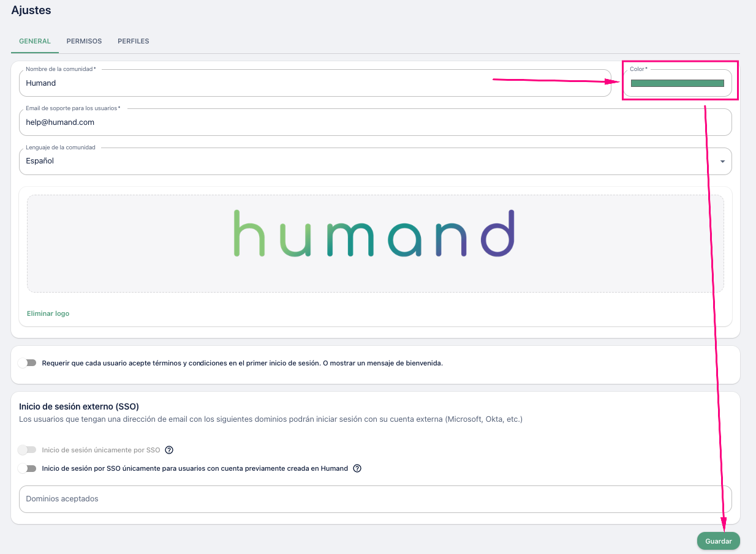The height and width of the screenshot is (554, 756).
Task: Expand the Lenguaje de la comunidad dropdown
Action: [x=376, y=161]
